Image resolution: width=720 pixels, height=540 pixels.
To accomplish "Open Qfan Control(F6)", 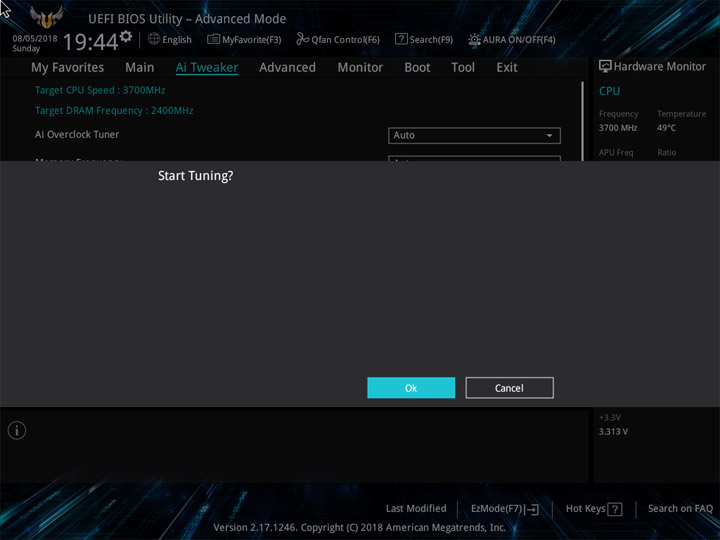I will (x=338, y=39).
